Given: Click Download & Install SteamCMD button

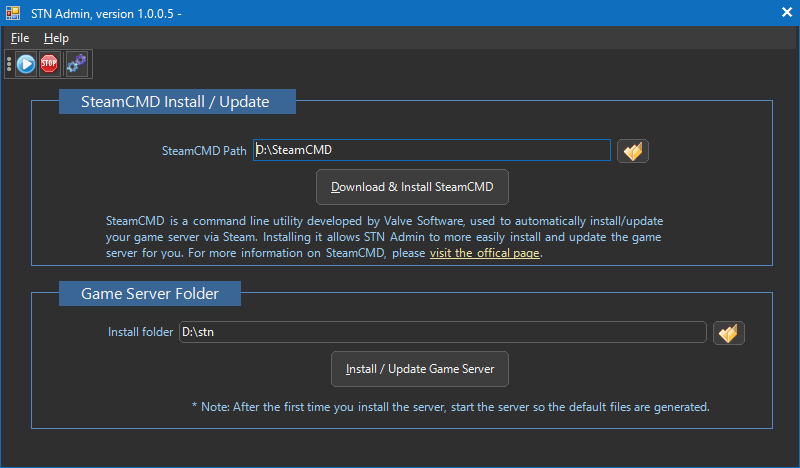Looking at the screenshot, I should point(412,187).
